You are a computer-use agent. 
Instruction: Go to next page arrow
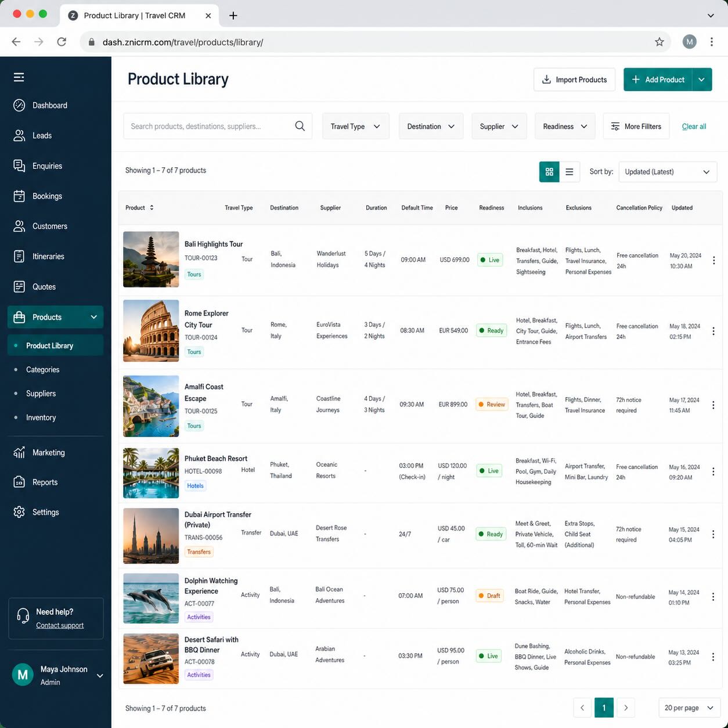coord(626,708)
